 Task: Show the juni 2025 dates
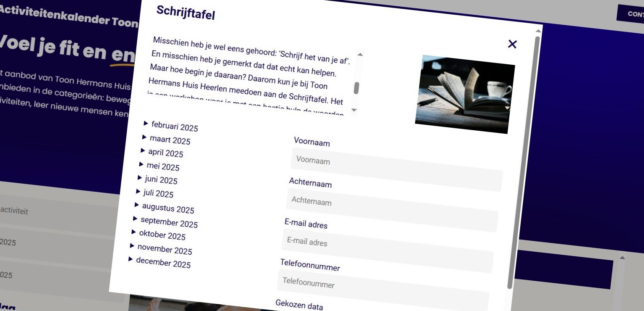click(157, 180)
